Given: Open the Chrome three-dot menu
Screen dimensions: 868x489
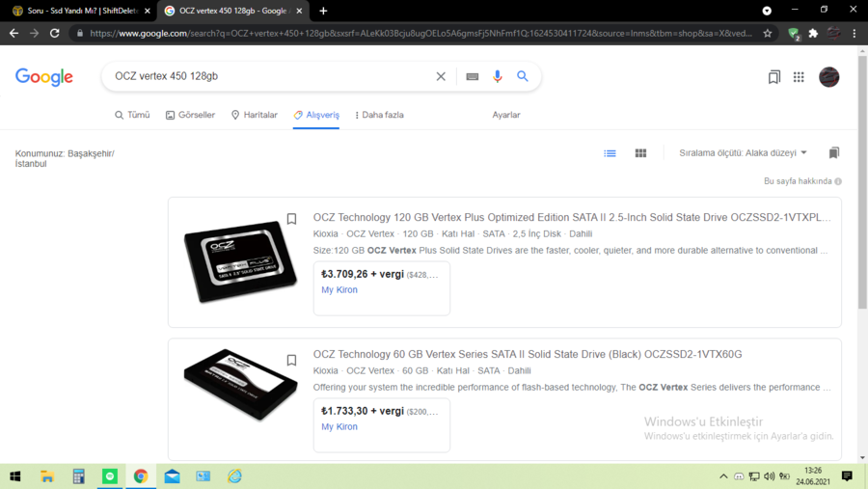Looking at the screenshot, I should 854,33.
